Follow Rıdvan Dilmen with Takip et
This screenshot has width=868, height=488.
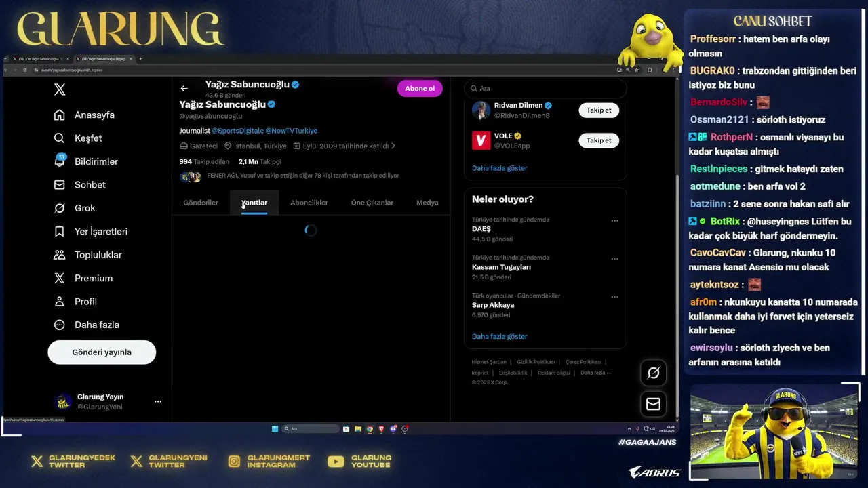[599, 110]
